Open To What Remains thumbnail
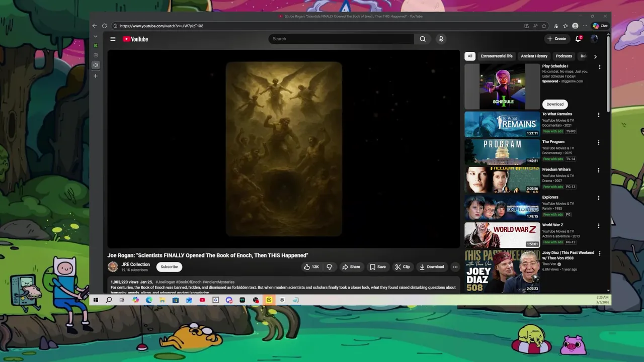 coord(502,124)
